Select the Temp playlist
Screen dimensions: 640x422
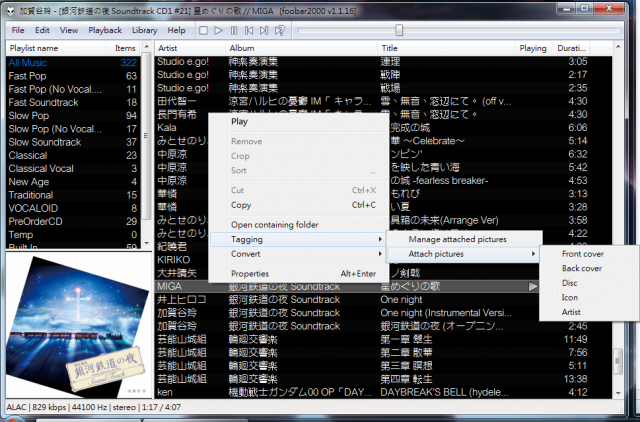pos(73,235)
